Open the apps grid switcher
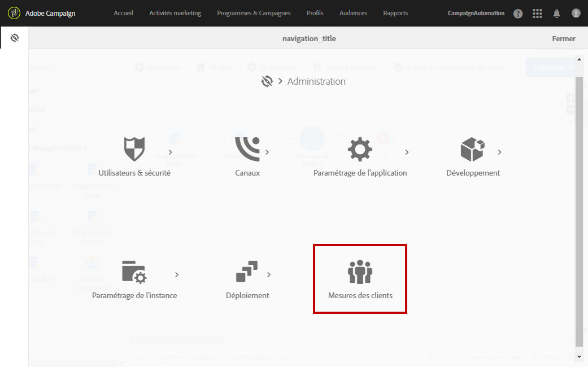 537,14
